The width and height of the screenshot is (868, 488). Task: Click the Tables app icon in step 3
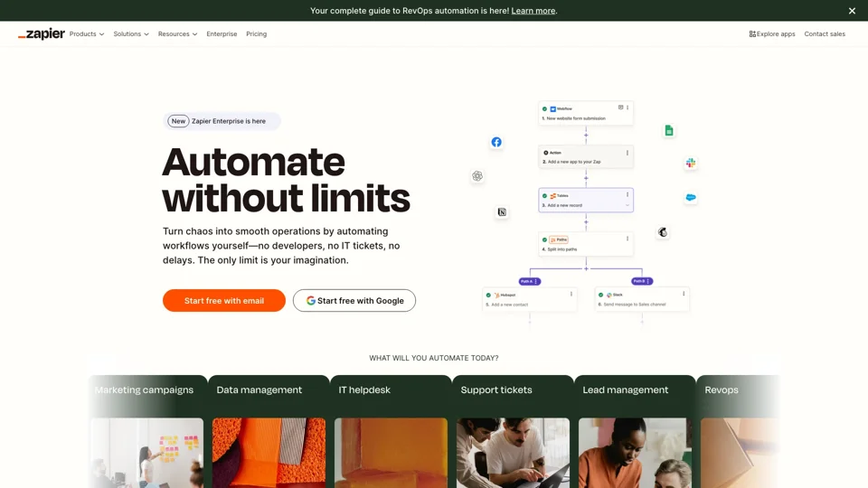click(552, 196)
